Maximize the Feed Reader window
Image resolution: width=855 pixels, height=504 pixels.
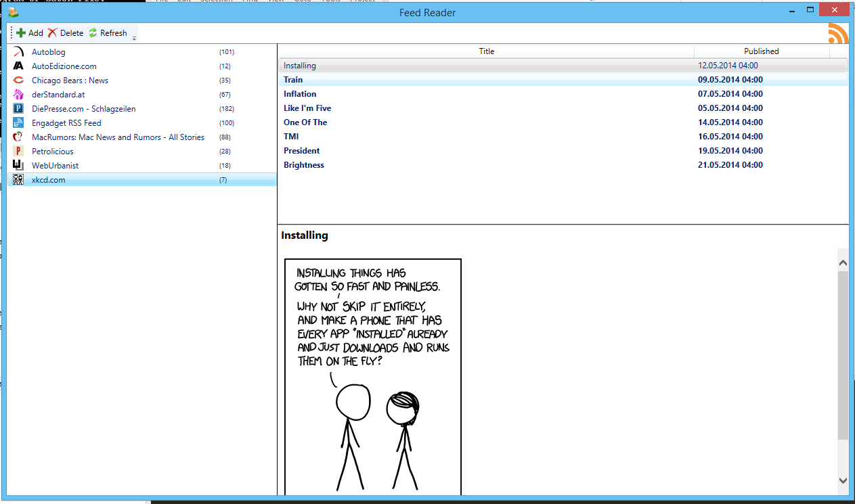[810, 10]
